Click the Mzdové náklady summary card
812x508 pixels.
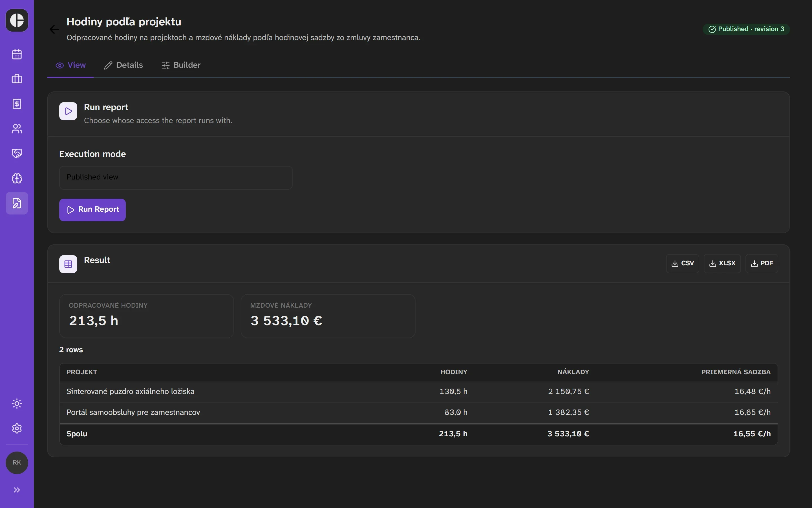tap(328, 316)
